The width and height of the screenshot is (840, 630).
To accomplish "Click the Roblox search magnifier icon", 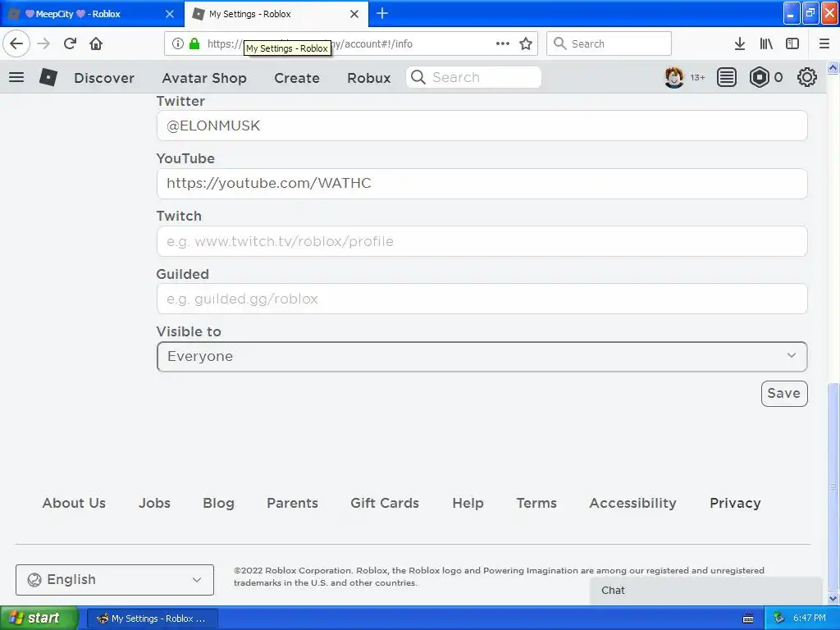I will pos(418,77).
